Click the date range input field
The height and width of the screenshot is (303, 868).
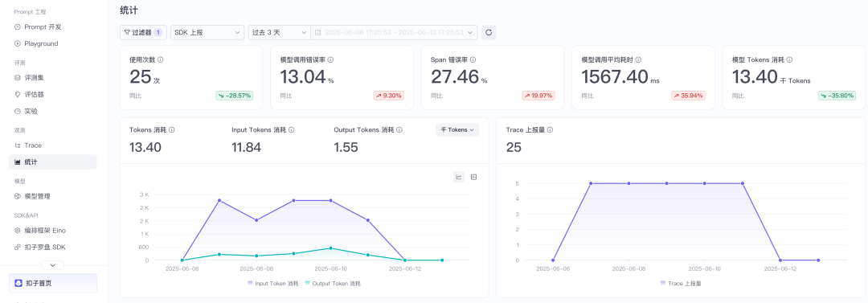click(394, 33)
